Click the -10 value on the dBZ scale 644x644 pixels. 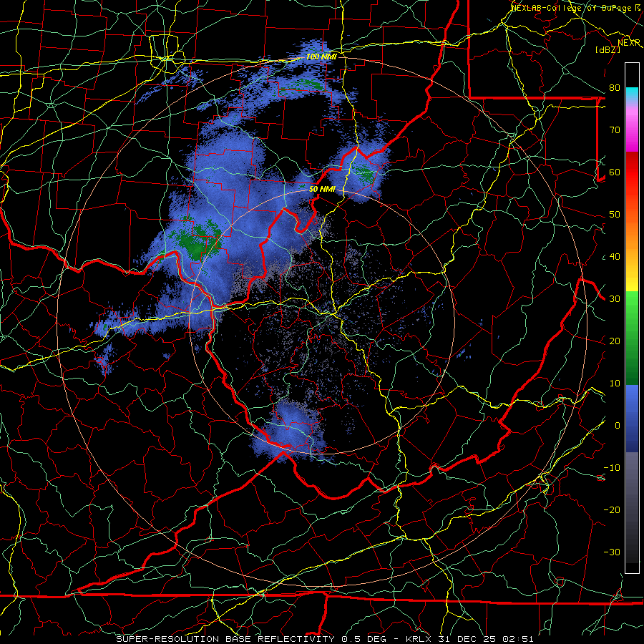tap(612, 468)
